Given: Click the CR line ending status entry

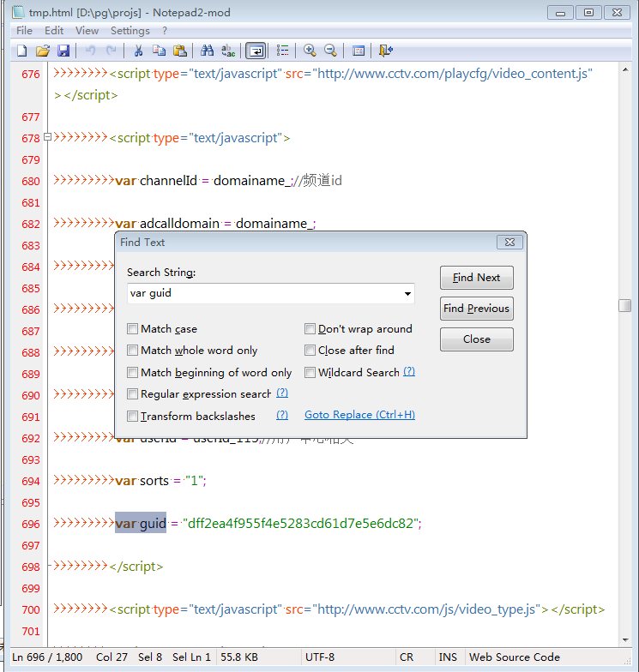Looking at the screenshot, I should click(x=407, y=657).
